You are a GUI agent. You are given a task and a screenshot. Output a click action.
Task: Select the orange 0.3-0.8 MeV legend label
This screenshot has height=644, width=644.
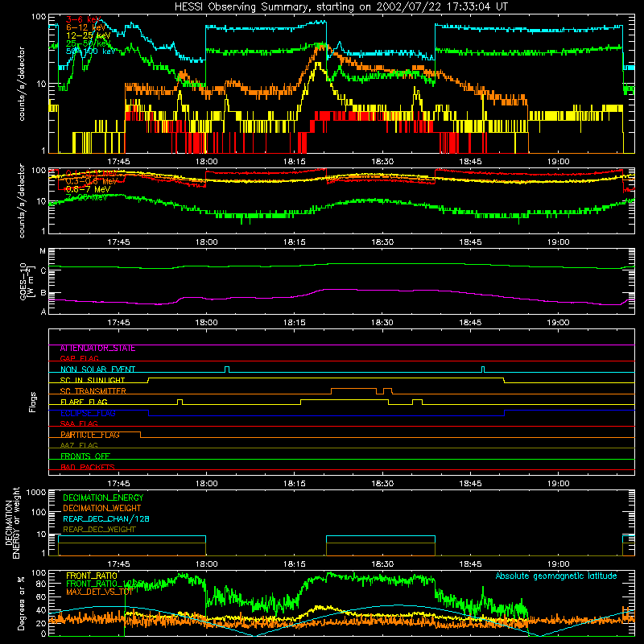coord(91,181)
